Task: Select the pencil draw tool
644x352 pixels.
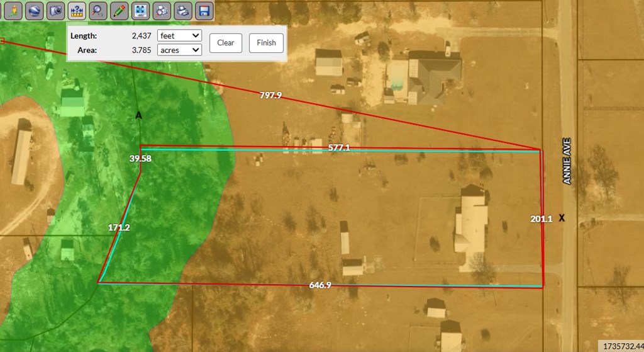Action: [119, 10]
